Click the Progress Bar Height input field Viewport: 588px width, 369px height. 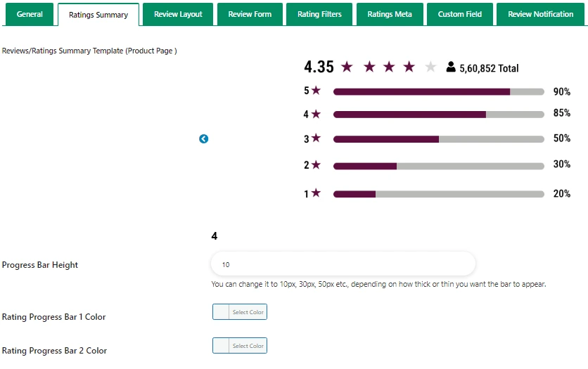click(343, 264)
